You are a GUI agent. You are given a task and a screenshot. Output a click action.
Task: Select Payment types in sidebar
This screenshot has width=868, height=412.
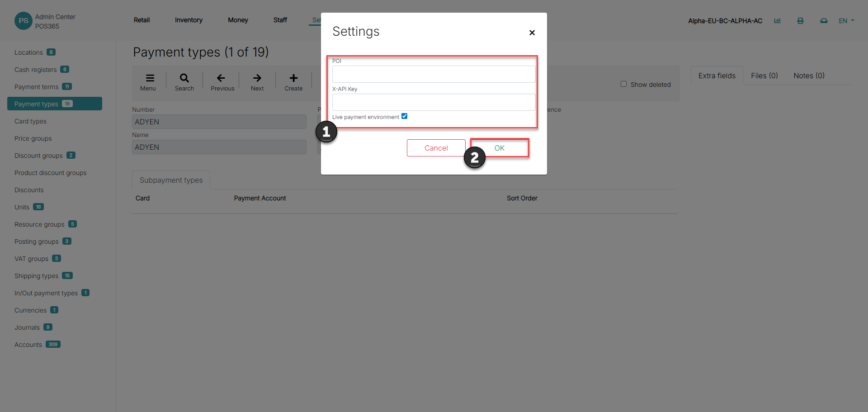(55, 104)
